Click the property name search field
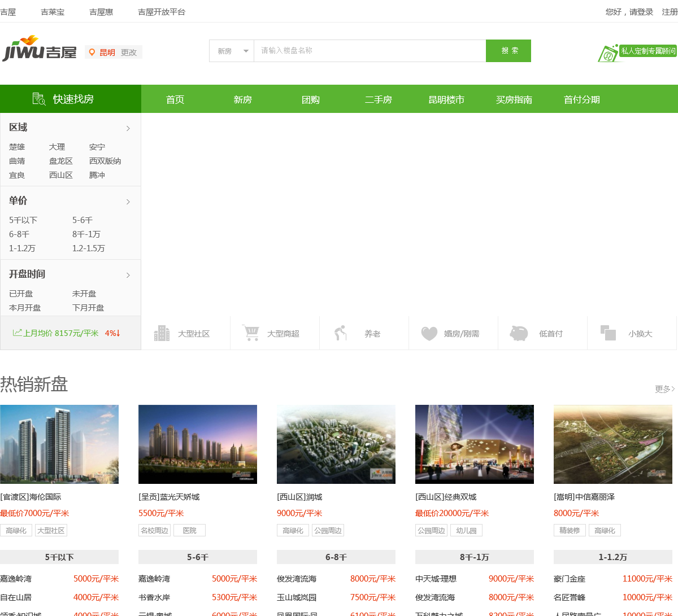678x616 pixels. coord(370,51)
